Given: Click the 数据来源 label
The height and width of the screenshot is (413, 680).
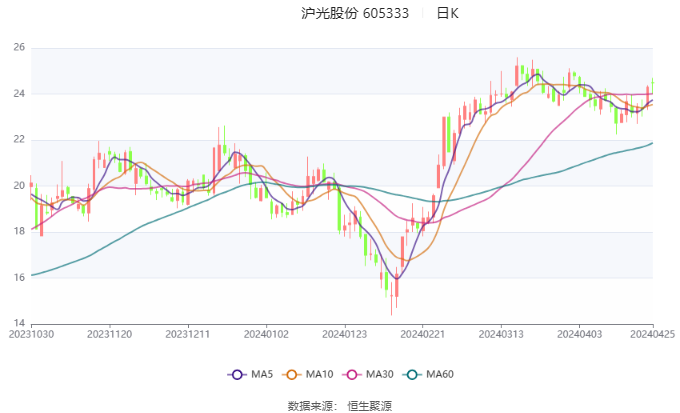Looking at the screenshot, I should click(x=309, y=405).
